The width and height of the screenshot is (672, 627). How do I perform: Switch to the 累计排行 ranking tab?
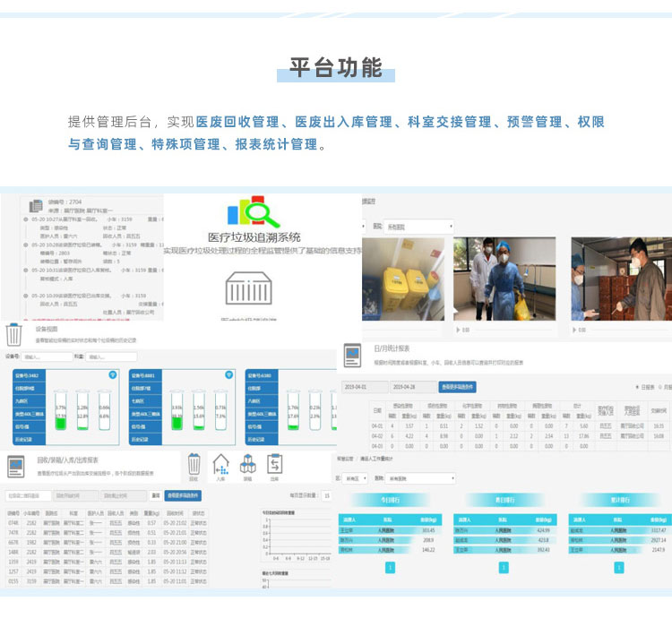620,500
